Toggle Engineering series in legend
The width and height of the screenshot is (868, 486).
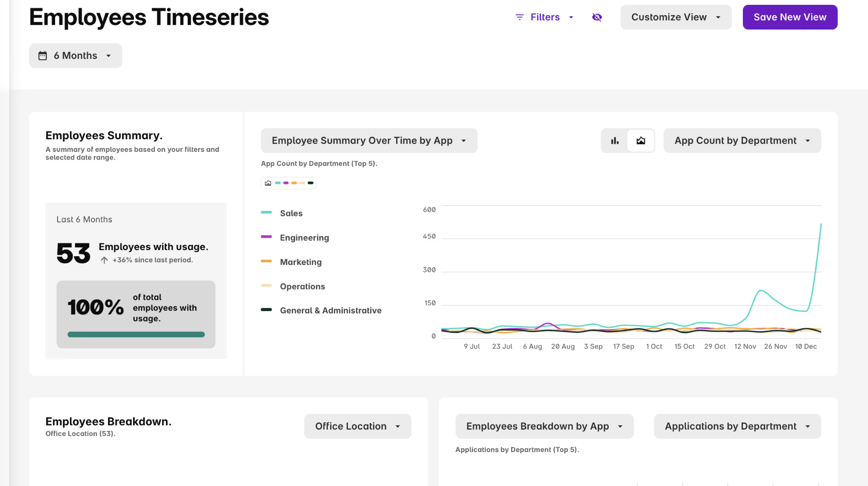(x=304, y=238)
